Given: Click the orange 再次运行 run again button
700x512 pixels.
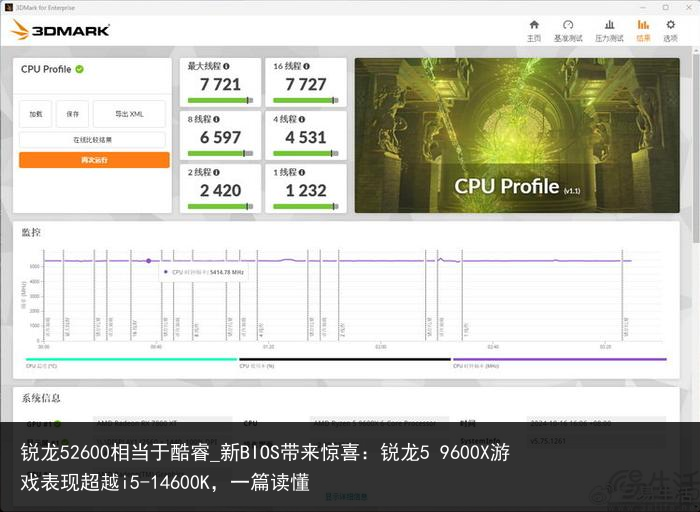Looking at the screenshot, I should pos(94,160).
